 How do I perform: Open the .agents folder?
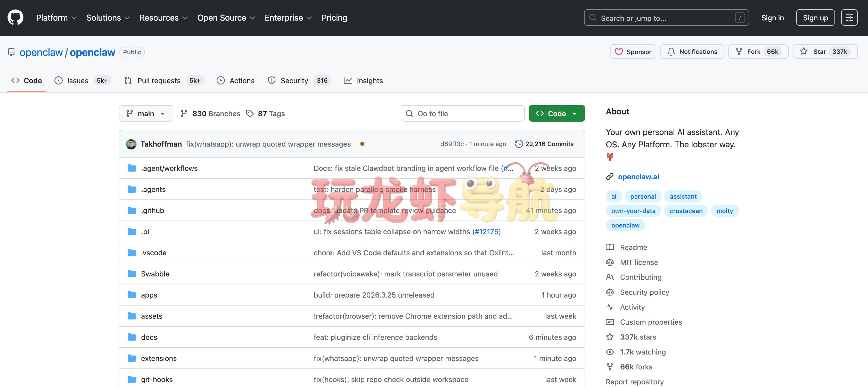pyautogui.click(x=153, y=189)
